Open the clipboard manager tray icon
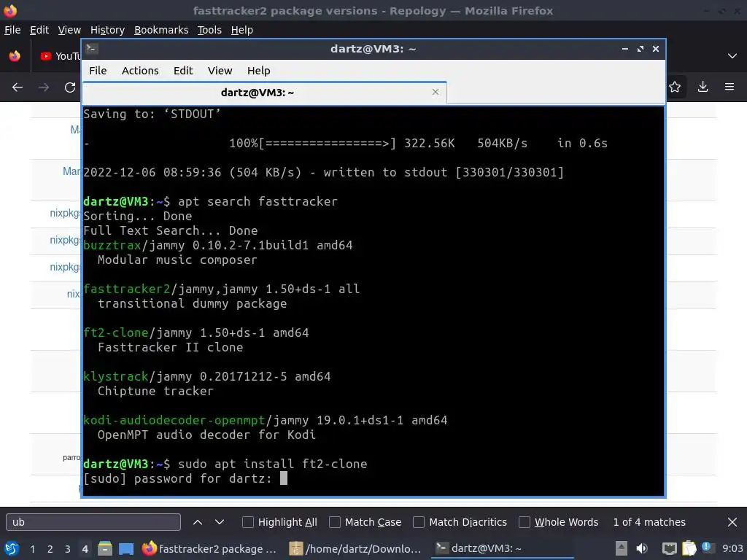This screenshot has height=560, width=747. coord(689,548)
